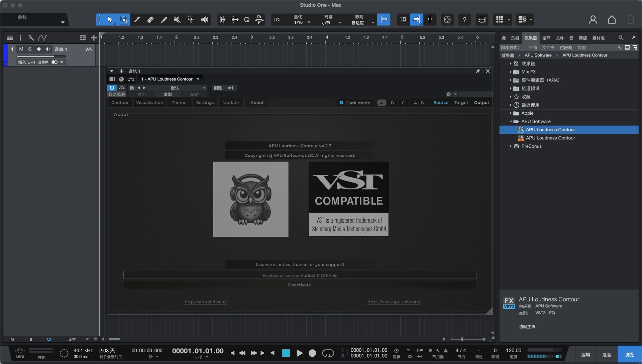The width and height of the screenshot is (642, 364).
Task: Solo track 1 with the S button
Action: (x=30, y=49)
